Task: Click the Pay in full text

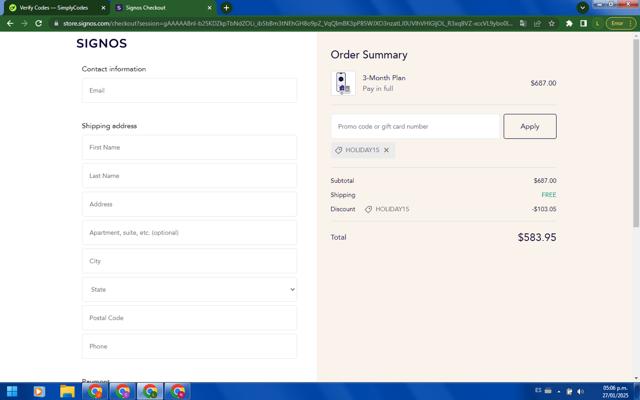Action: pos(378,89)
